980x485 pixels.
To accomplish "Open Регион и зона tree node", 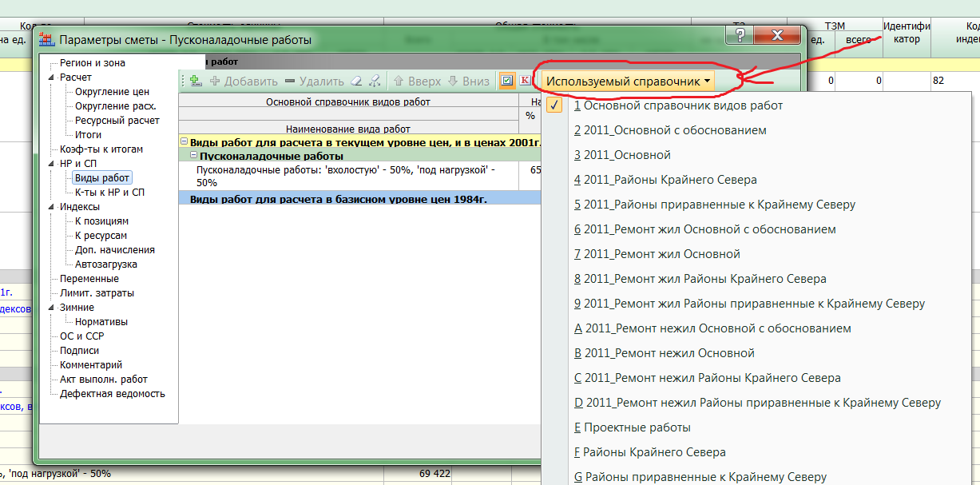I will click(93, 63).
